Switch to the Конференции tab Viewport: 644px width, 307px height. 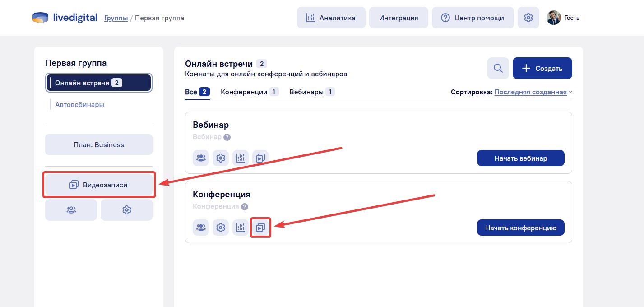click(x=249, y=92)
